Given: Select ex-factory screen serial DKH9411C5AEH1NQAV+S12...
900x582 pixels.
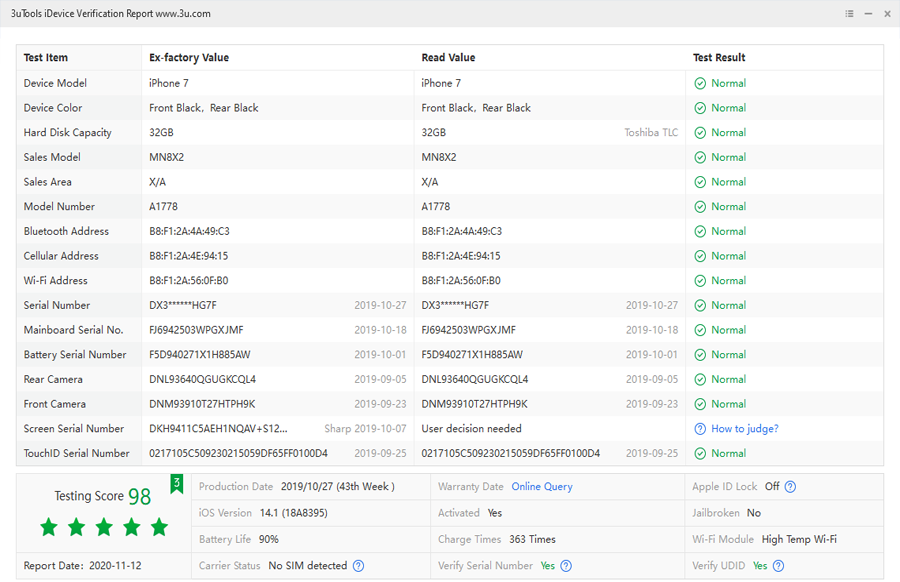Looking at the screenshot, I should coord(218,429).
